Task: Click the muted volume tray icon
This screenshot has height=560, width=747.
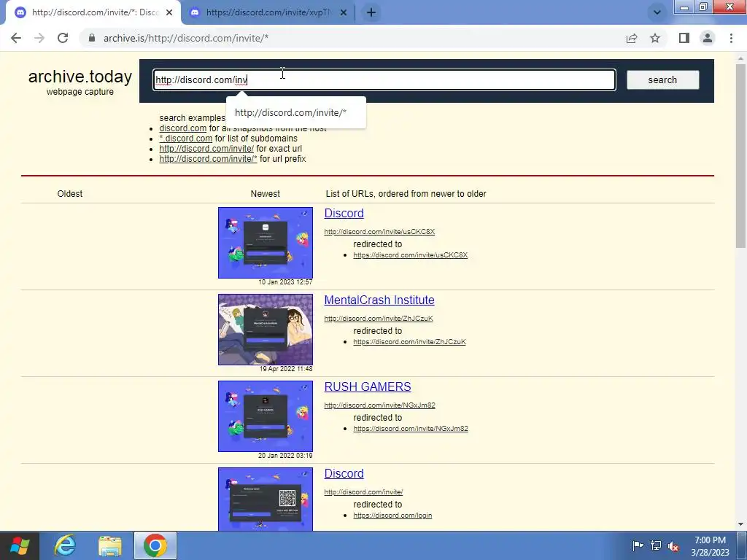Action: click(x=673, y=545)
